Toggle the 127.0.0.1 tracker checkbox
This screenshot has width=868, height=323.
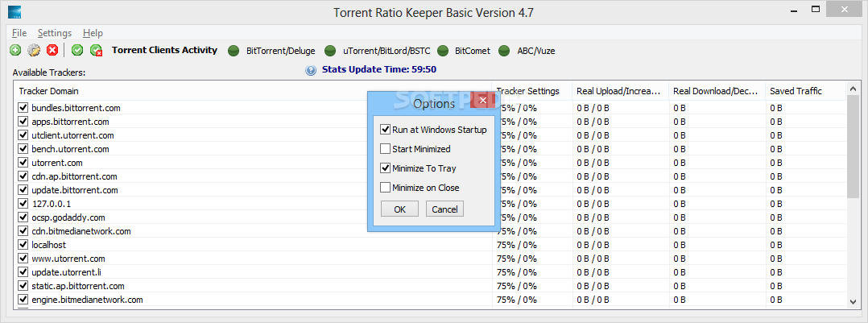23,203
